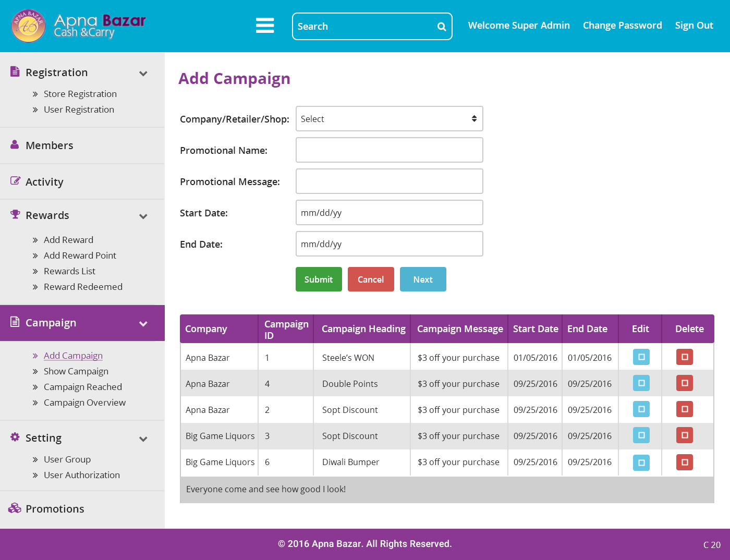Open Activity in the sidebar
Image resolution: width=730 pixels, height=560 pixels.
pyautogui.click(x=44, y=182)
